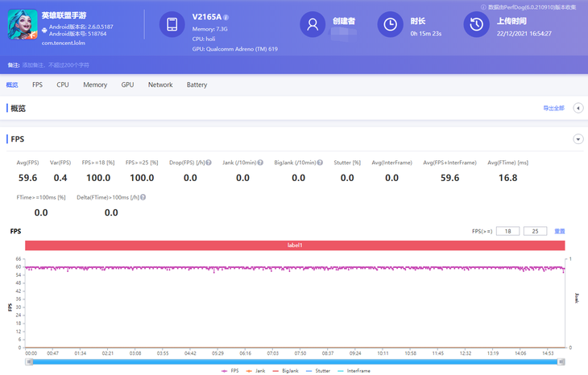The width and height of the screenshot is (588, 375).
Task: Collapse the 概览 overview section arrow
Action: point(578,109)
